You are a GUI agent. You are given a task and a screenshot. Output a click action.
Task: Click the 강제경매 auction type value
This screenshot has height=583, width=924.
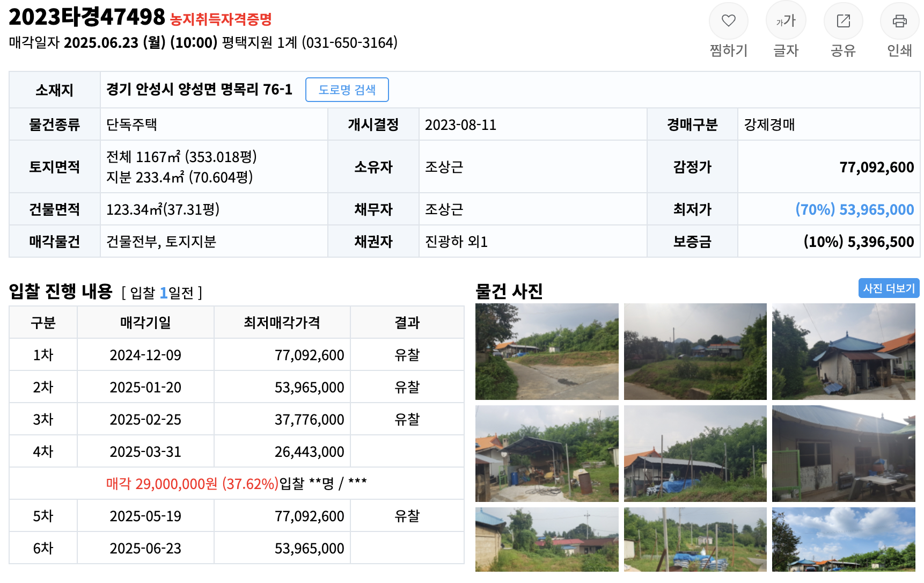[x=769, y=125]
